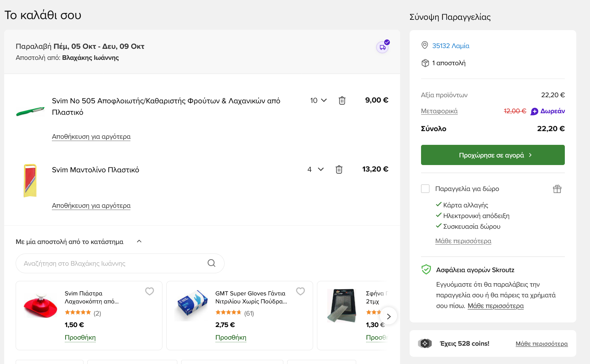
Task: Add GMT Super Gloves to favorites
Action: tap(301, 291)
